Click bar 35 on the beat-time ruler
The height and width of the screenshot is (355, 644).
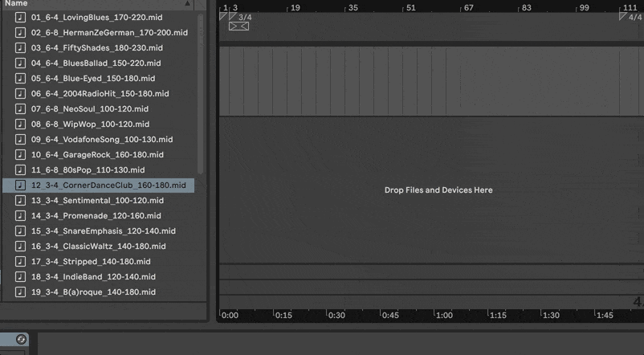click(353, 8)
